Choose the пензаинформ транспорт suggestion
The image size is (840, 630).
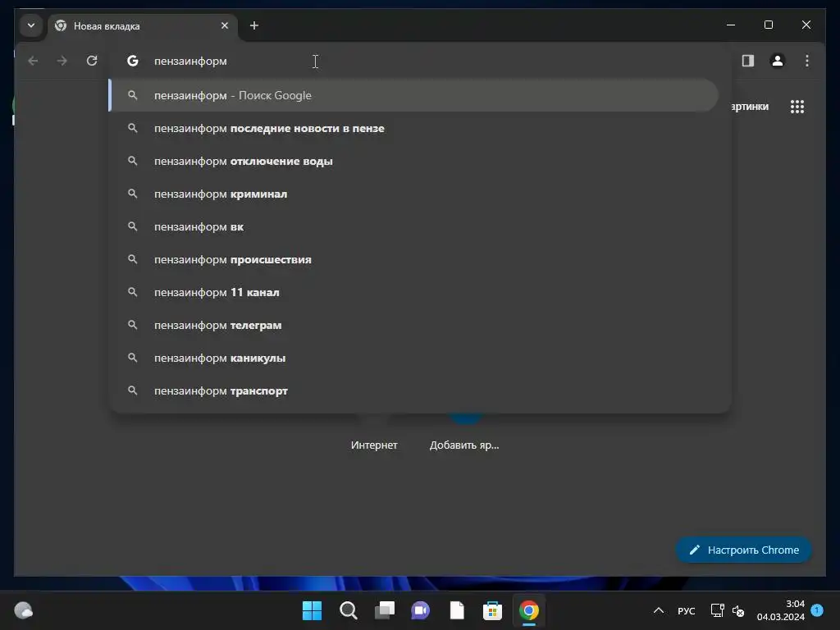pos(413,391)
